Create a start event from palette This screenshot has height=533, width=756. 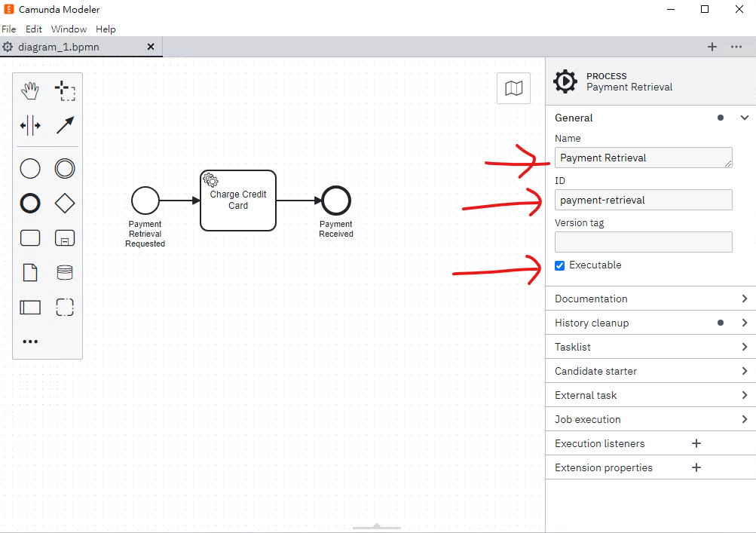pyautogui.click(x=30, y=169)
